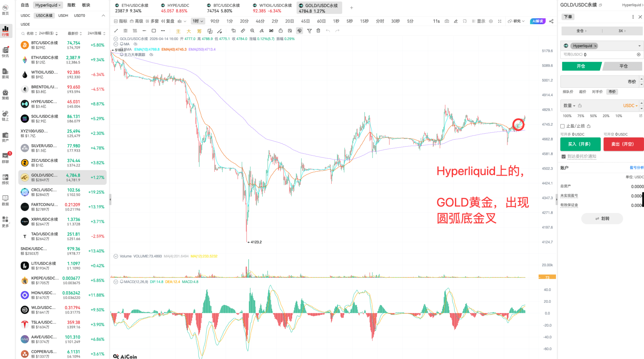Open the 划转 transfer dialog
This screenshot has height=359, width=644.
click(602, 219)
